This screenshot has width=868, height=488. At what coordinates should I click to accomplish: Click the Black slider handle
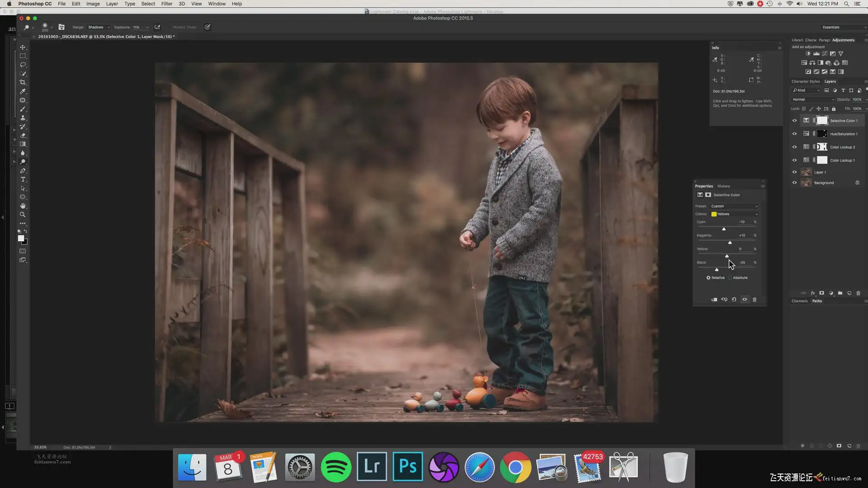[717, 270]
